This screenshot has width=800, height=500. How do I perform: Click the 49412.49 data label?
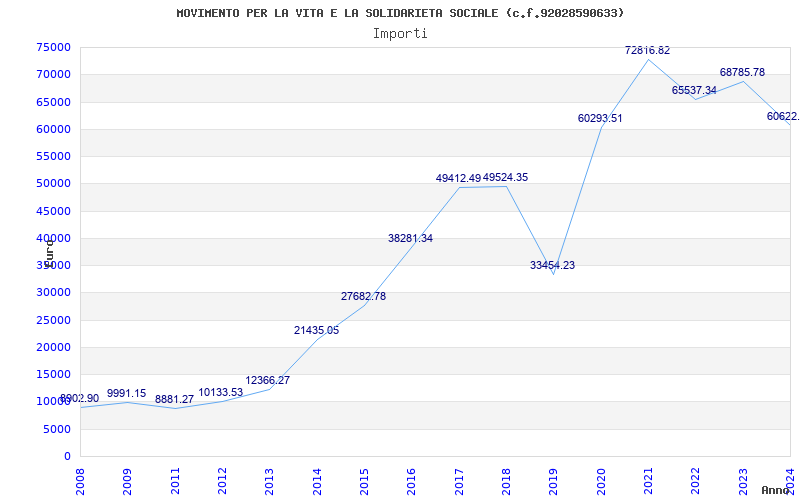pos(458,178)
